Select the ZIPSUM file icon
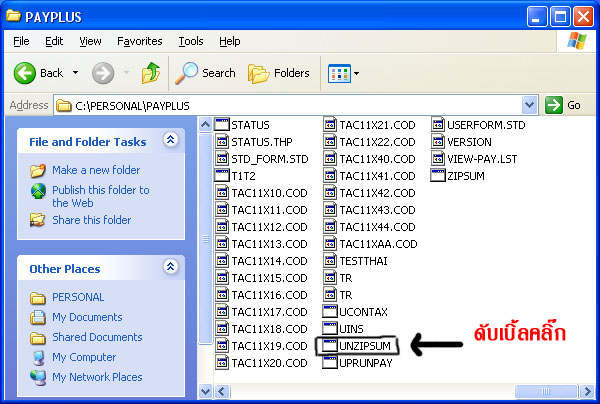 tap(438, 176)
